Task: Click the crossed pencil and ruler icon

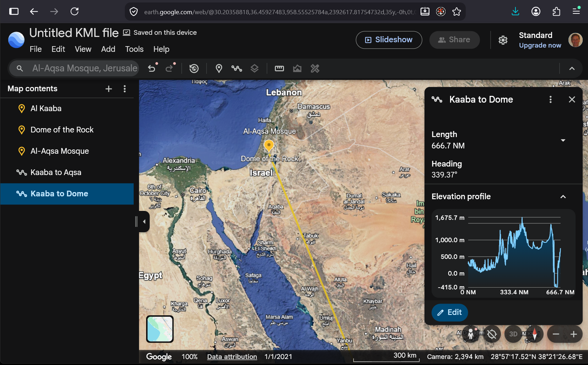Action: coord(315,68)
